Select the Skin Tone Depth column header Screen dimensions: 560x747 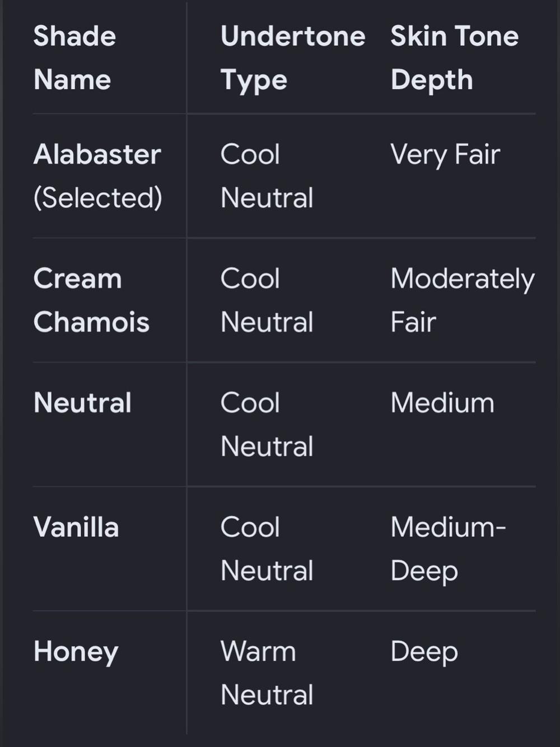454,58
